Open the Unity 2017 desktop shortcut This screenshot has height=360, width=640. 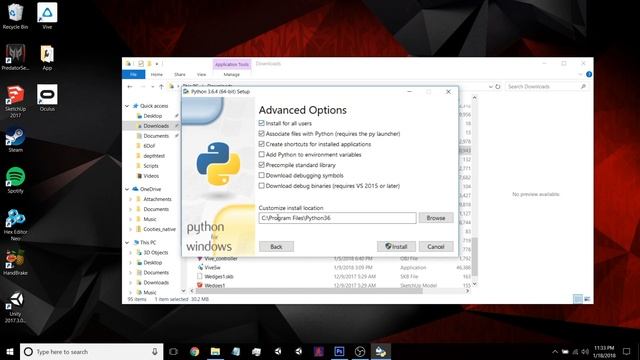15,307
